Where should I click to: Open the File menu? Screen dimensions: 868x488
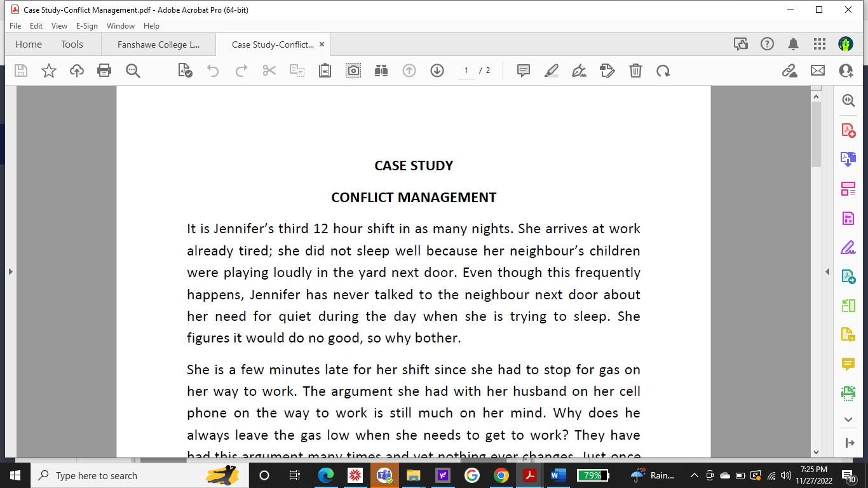(15, 26)
